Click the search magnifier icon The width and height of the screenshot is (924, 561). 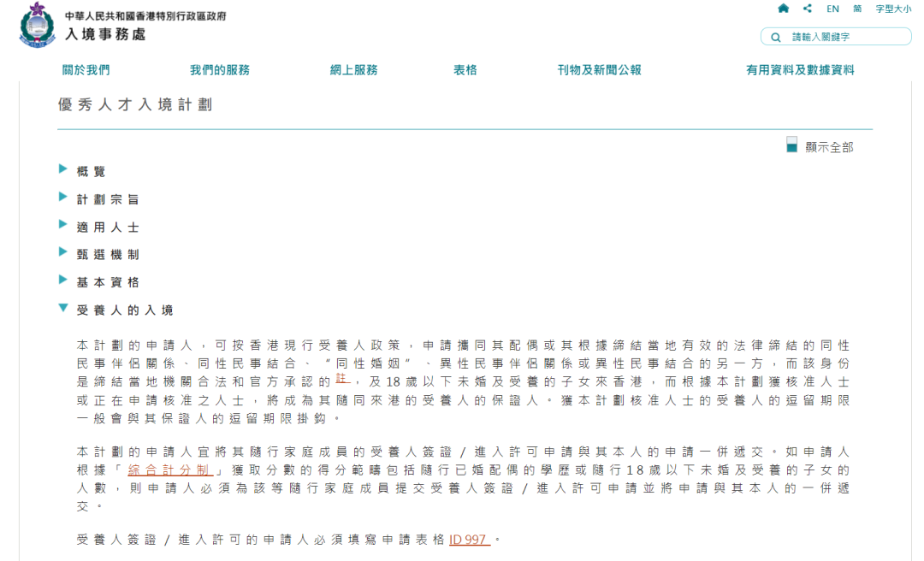(775, 37)
